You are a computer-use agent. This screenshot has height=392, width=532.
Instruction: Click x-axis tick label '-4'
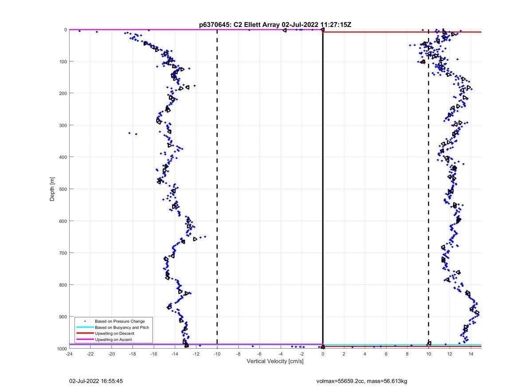pyautogui.click(x=281, y=354)
